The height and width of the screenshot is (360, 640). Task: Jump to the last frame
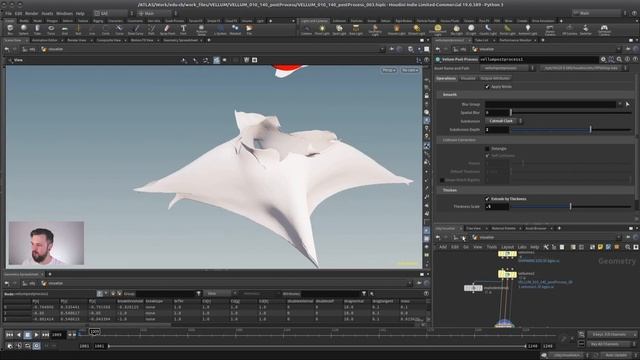click(x=45, y=335)
